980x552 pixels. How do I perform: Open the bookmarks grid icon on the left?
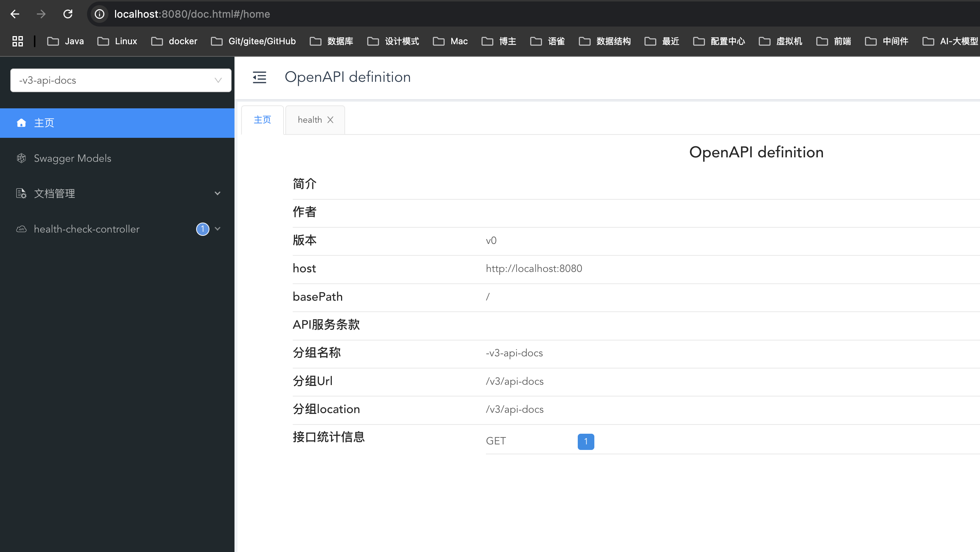(x=17, y=41)
